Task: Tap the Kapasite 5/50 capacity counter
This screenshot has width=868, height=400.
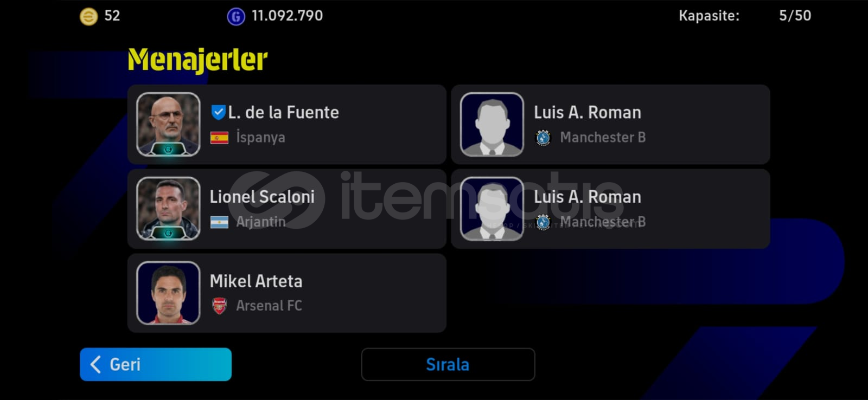Action: pyautogui.click(x=745, y=16)
